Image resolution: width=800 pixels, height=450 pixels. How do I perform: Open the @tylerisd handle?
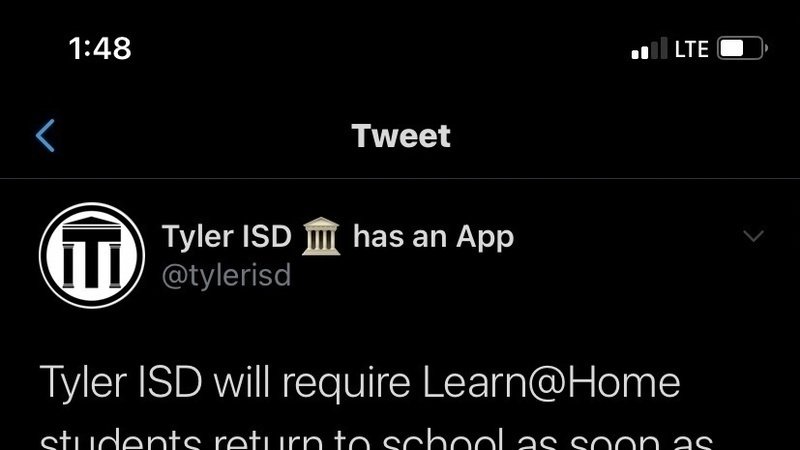(226, 276)
